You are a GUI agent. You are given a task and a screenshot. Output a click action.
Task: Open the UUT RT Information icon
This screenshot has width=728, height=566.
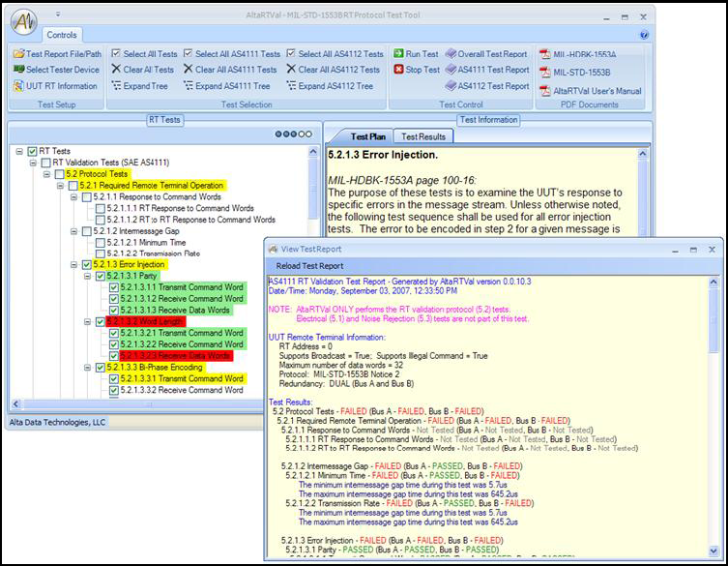(19, 86)
